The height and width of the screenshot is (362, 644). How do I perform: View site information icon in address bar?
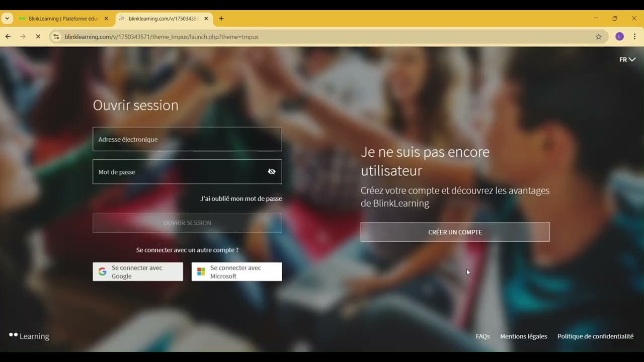[56, 37]
